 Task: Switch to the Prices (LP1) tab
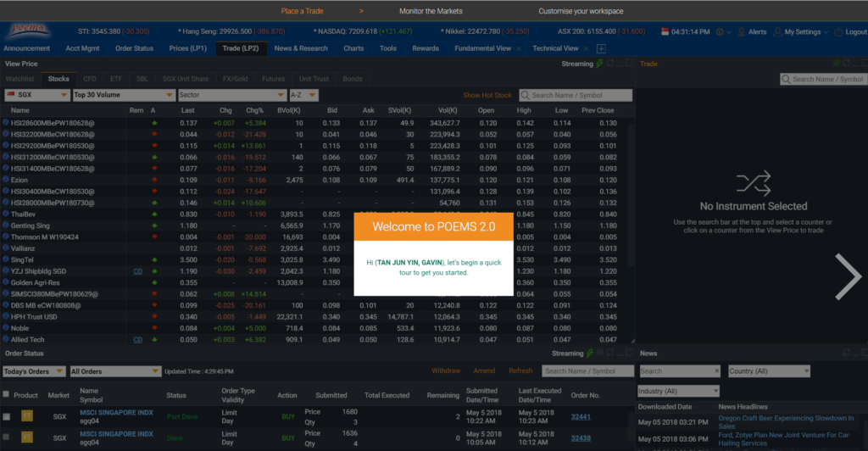pyautogui.click(x=187, y=48)
